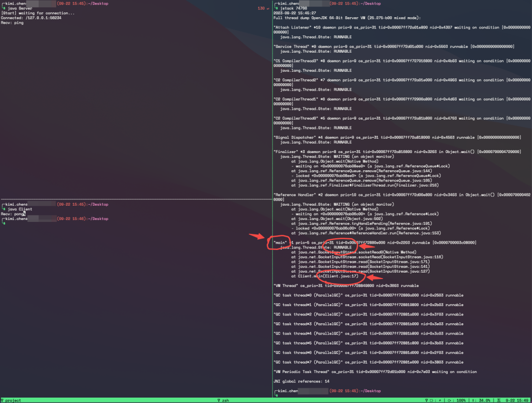
Task: Click the "Connected: /127.0.0.1:58234" line
Action: point(31,18)
